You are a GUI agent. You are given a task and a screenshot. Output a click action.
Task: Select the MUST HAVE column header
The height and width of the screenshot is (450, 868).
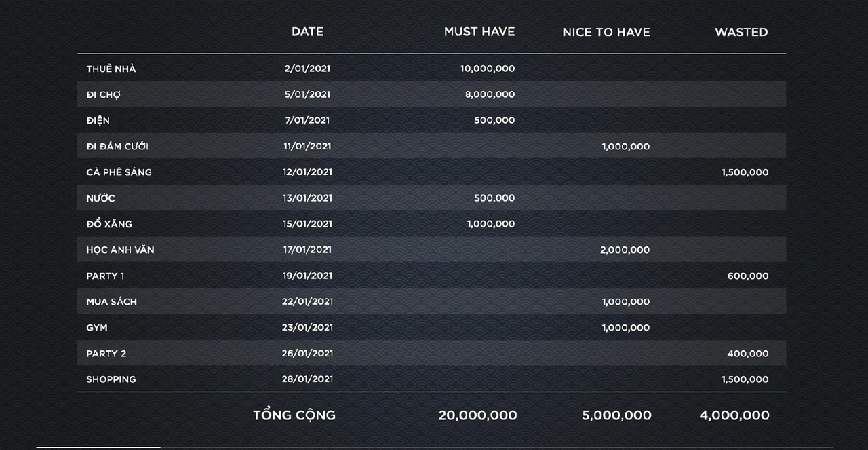pos(479,32)
